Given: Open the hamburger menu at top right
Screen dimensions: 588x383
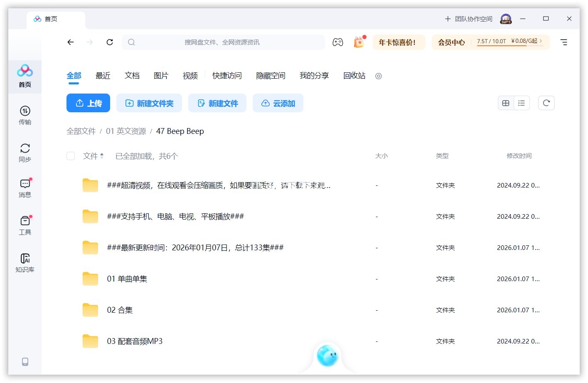Looking at the screenshot, I should click(x=563, y=42).
